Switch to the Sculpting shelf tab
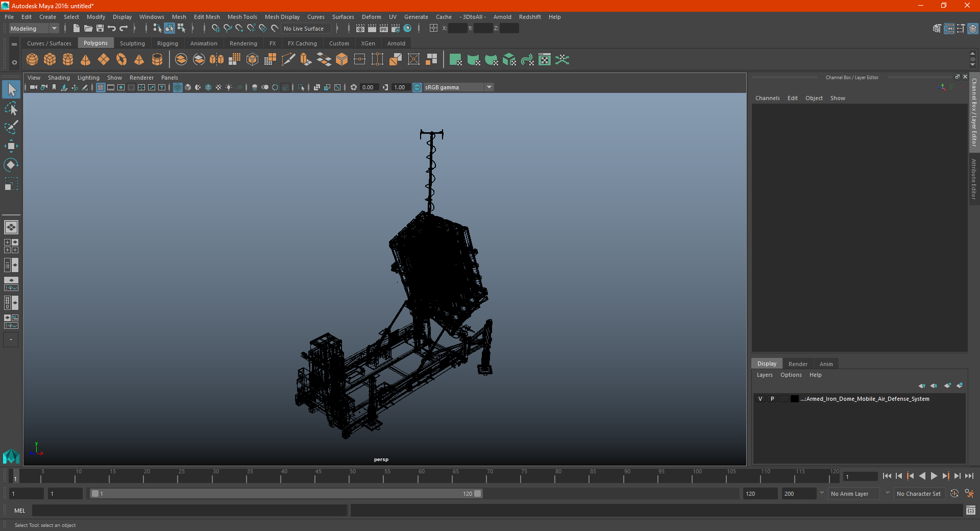This screenshot has height=531, width=980. pyautogui.click(x=132, y=43)
